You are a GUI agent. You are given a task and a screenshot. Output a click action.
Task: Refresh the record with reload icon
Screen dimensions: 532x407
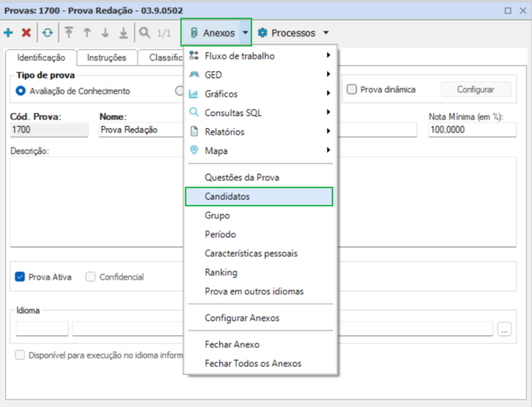coord(47,33)
